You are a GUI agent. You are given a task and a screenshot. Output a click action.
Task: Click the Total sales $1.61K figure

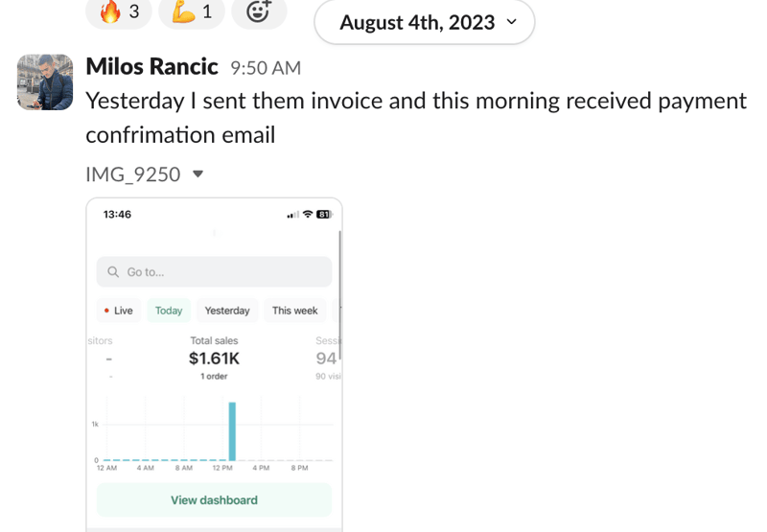[x=214, y=359]
